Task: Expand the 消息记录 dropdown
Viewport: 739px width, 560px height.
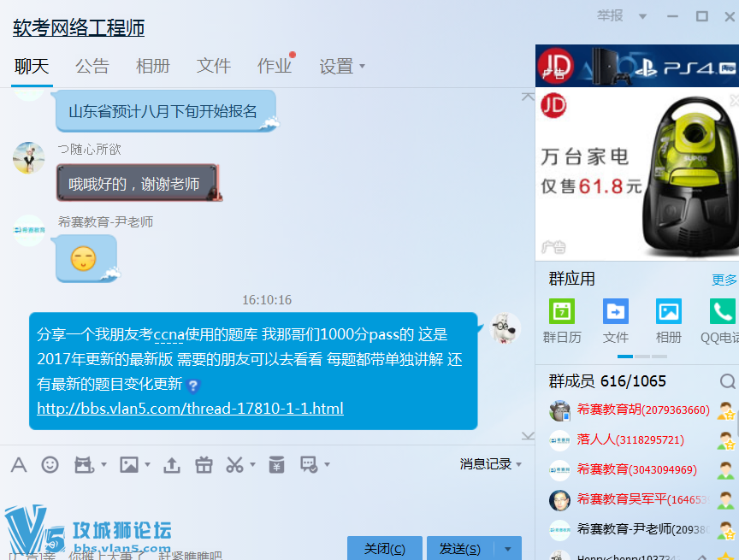Action: (x=490, y=464)
